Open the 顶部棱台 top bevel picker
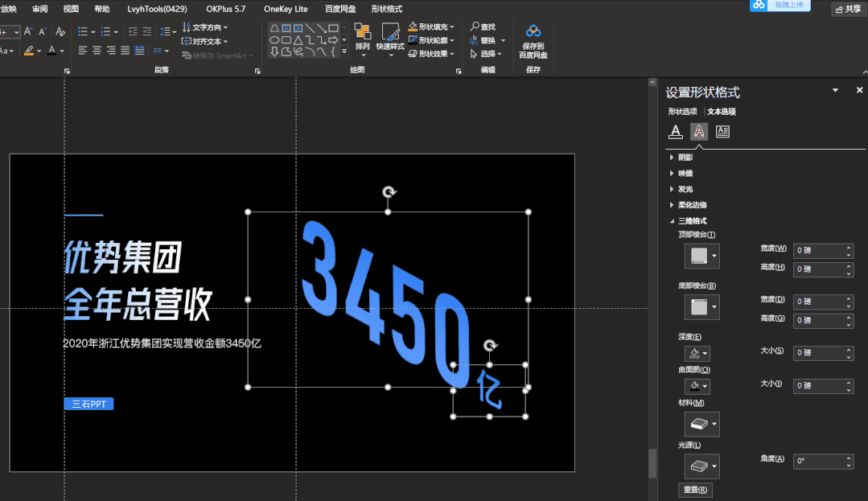This screenshot has height=501, width=868. point(702,256)
